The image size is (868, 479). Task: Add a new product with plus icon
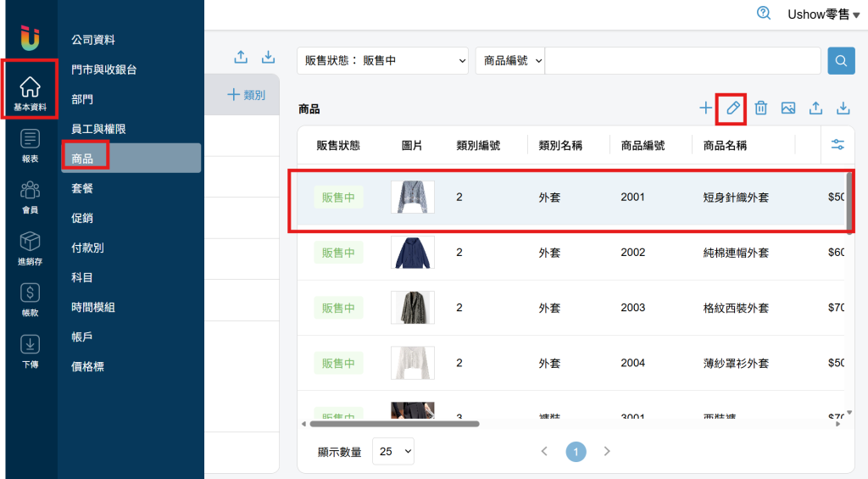click(705, 108)
